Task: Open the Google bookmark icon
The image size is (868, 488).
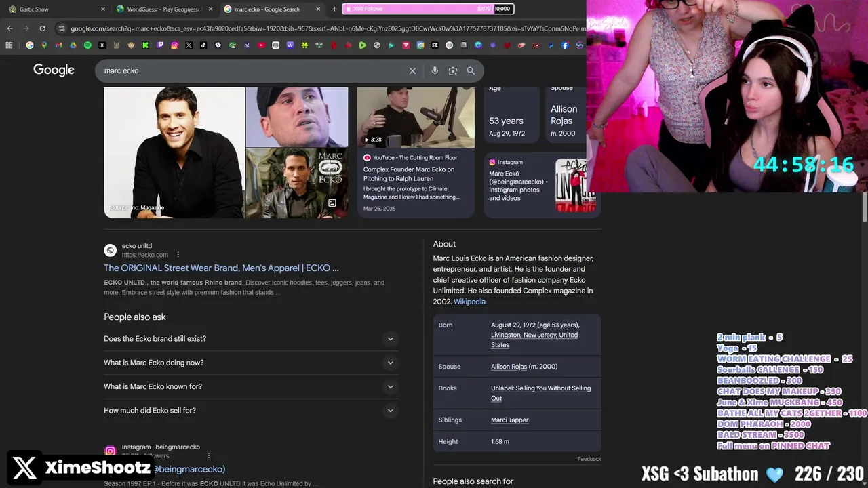Action: (30, 45)
